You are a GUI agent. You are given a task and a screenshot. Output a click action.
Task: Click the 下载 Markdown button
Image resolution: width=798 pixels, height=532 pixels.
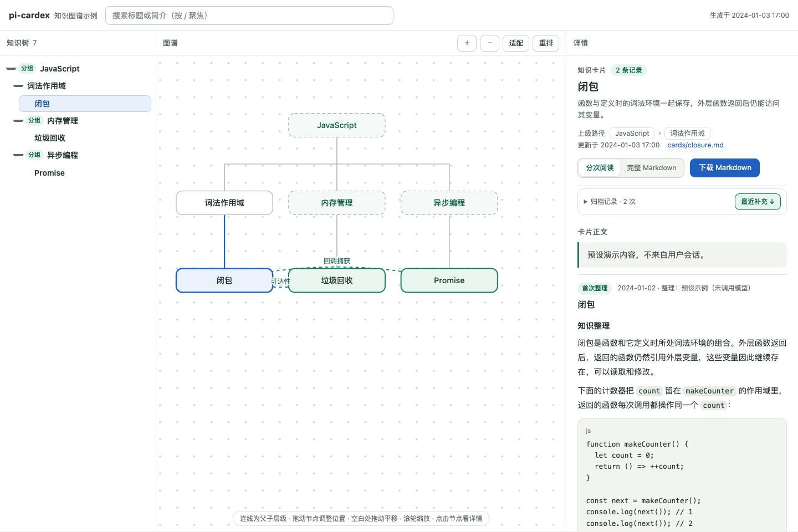point(725,168)
